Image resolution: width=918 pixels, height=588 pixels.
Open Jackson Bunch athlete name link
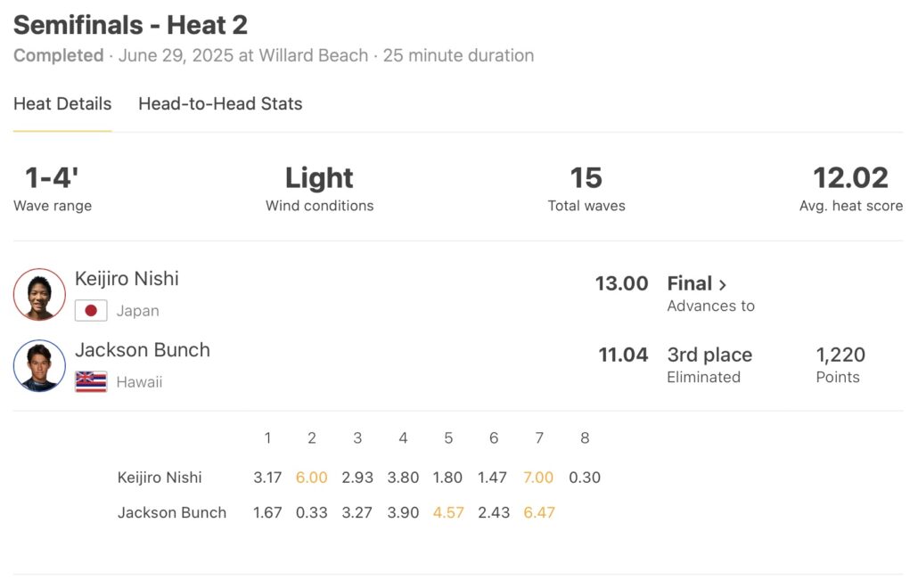pos(143,350)
